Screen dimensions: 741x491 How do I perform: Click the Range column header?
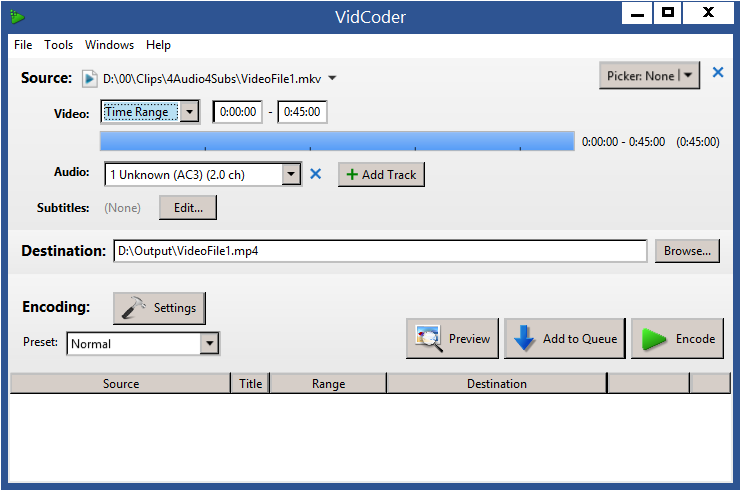pyautogui.click(x=328, y=383)
